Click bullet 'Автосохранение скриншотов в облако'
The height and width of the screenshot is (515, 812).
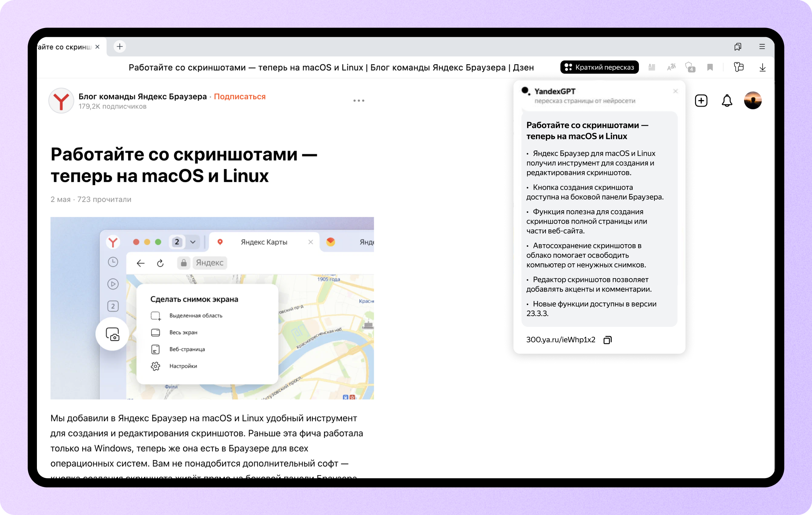pos(586,255)
